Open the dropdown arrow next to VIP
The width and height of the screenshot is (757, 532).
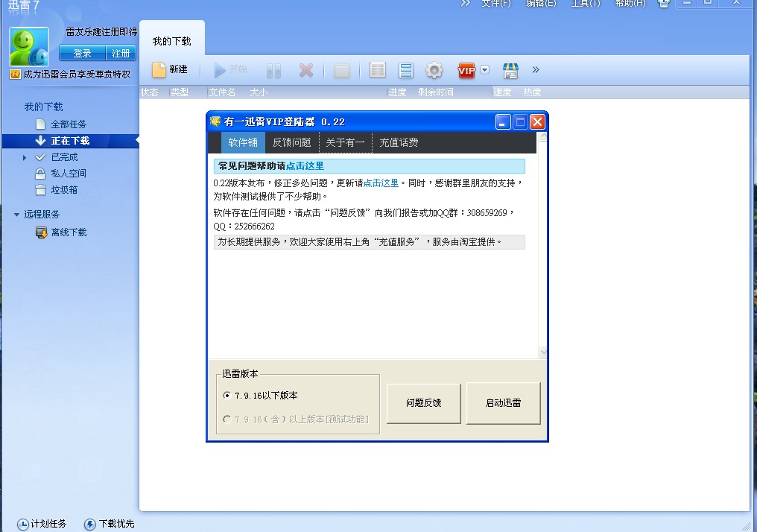(485, 69)
